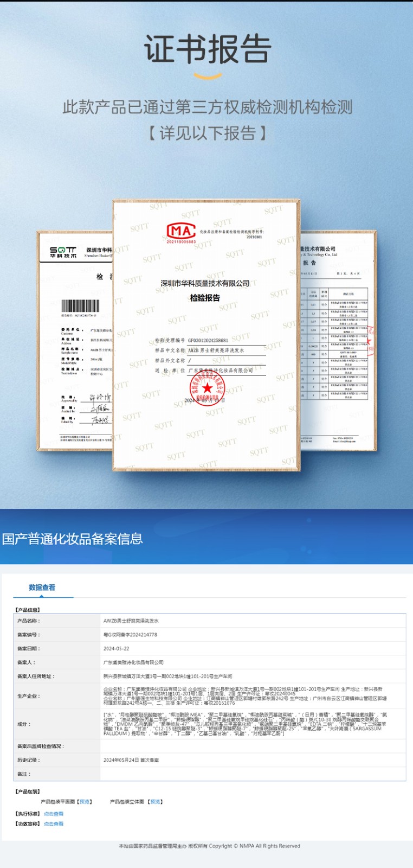The image size is (413, 868).
Task: Click the red CMA certification logo
Action: click(180, 232)
